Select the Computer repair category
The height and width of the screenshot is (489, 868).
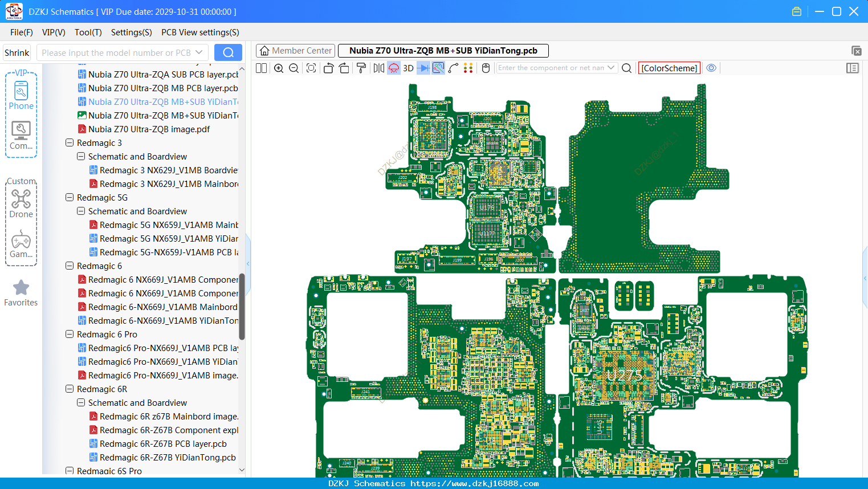[21, 135]
